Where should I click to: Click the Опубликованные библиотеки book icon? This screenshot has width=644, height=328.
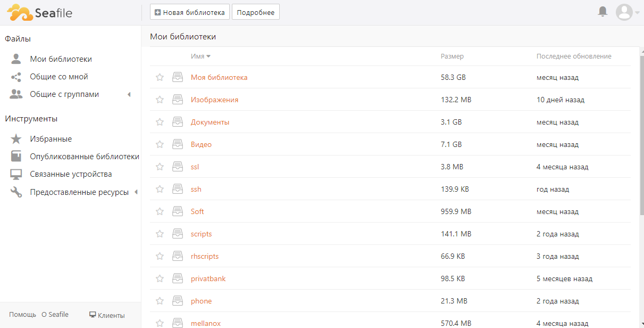pos(16,157)
